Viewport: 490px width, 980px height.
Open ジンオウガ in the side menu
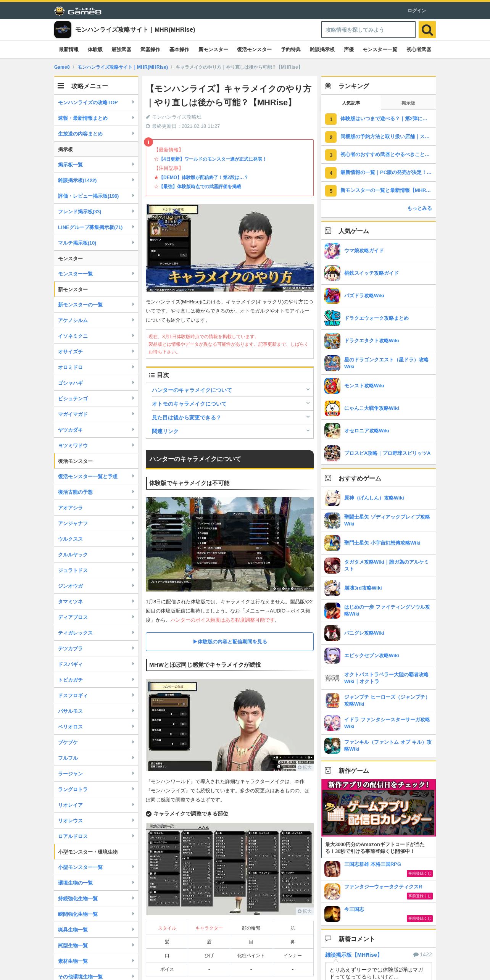pyautogui.click(x=96, y=586)
